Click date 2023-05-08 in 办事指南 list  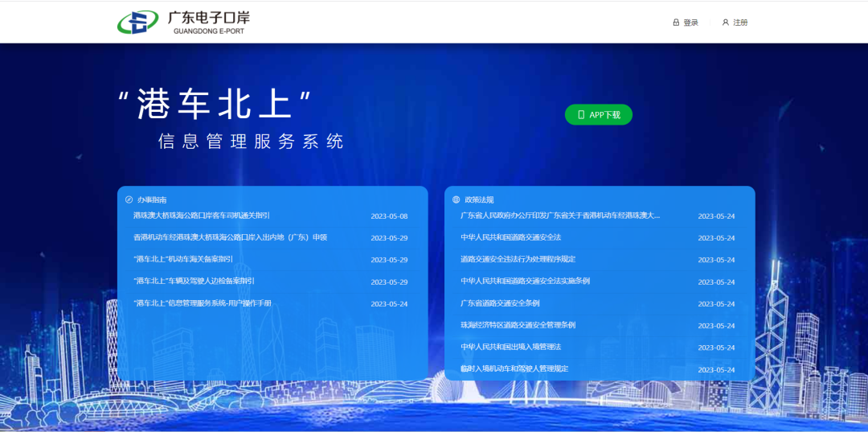(389, 216)
